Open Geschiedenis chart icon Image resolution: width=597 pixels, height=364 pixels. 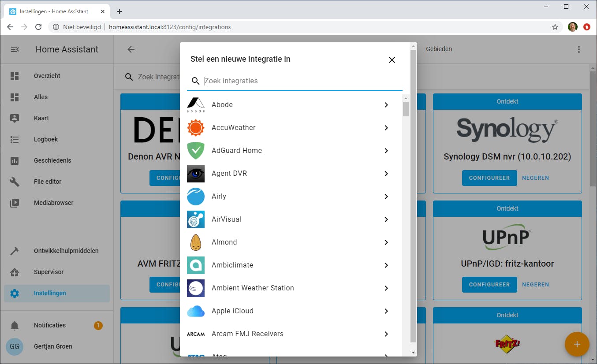(x=15, y=160)
